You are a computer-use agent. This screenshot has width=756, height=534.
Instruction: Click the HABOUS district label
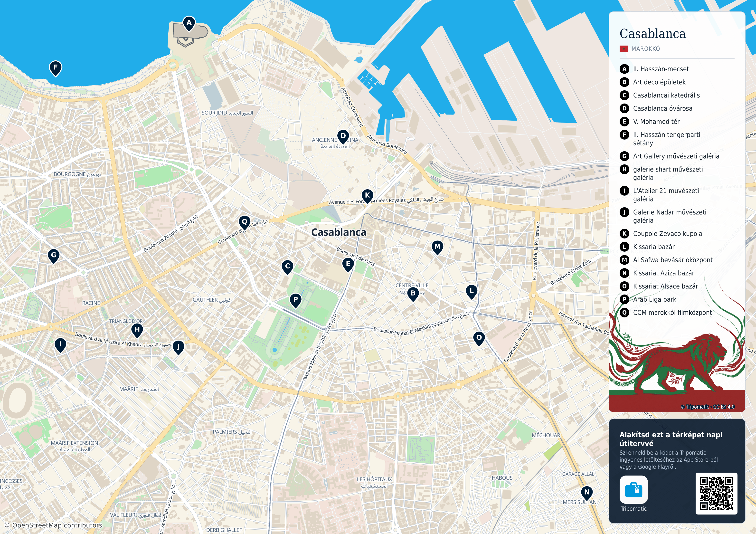point(502,478)
